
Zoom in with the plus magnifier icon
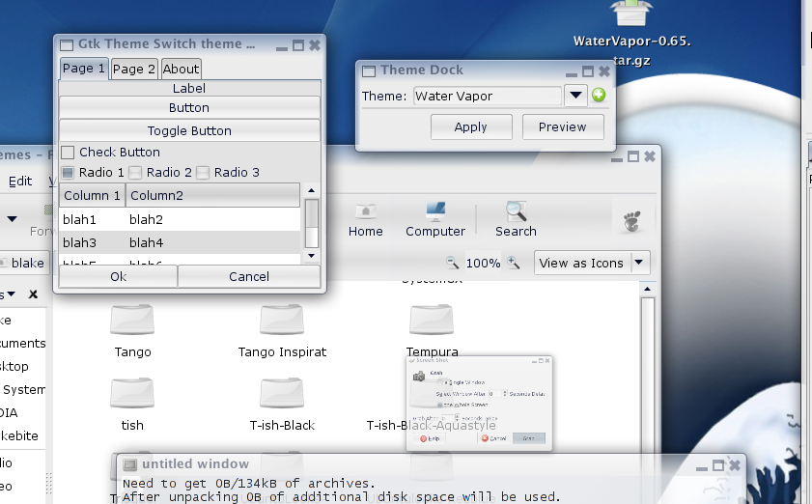[514, 263]
